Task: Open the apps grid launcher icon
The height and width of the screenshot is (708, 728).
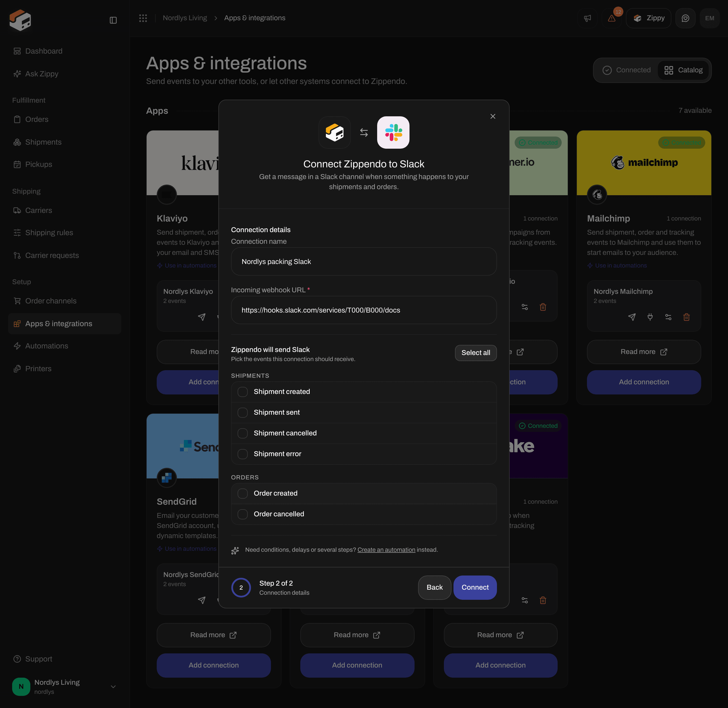Action: [x=143, y=18]
